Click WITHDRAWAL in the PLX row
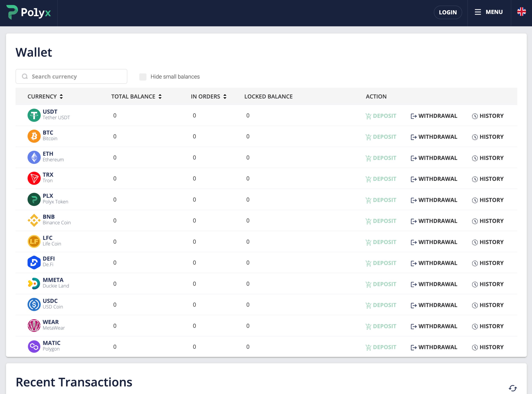 coord(434,200)
